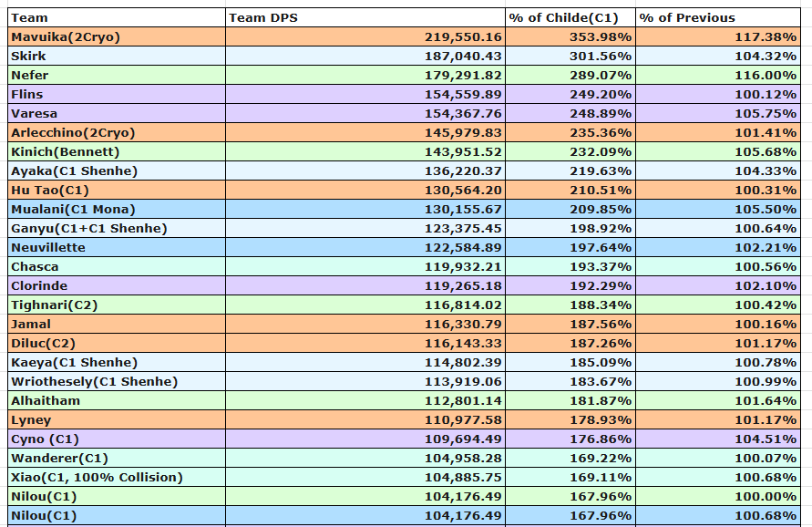Image resolution: width=812 pixels, height=527 pixels.
Task: Select the Wriothesely(C1 Shenhe) cell
Action: [117, 382]
